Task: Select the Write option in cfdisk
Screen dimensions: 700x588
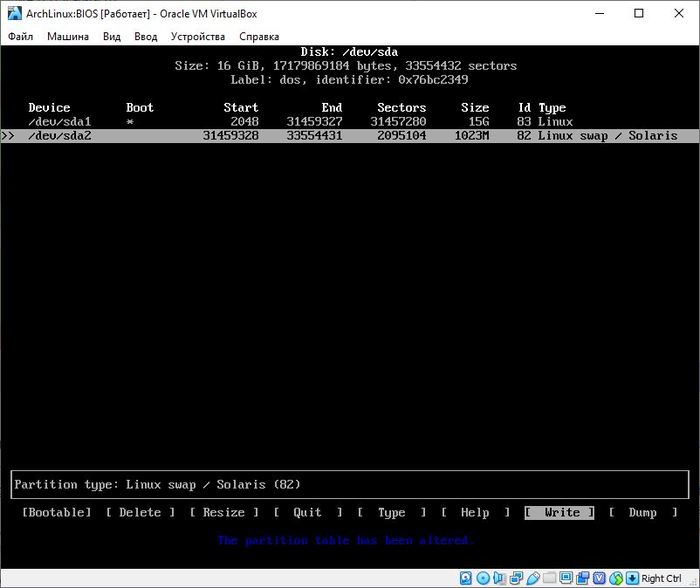Action: pyautogui.click(x=560, y=513)
